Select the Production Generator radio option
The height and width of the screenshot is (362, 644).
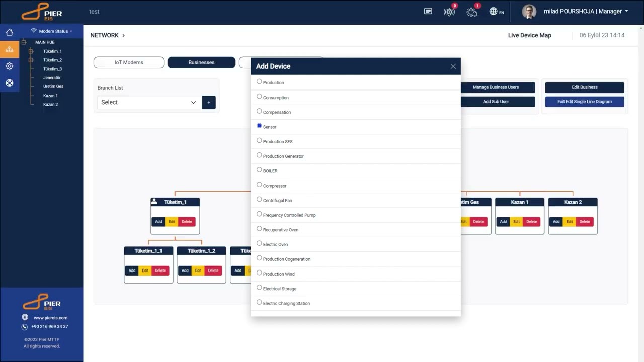click(259, 155)
